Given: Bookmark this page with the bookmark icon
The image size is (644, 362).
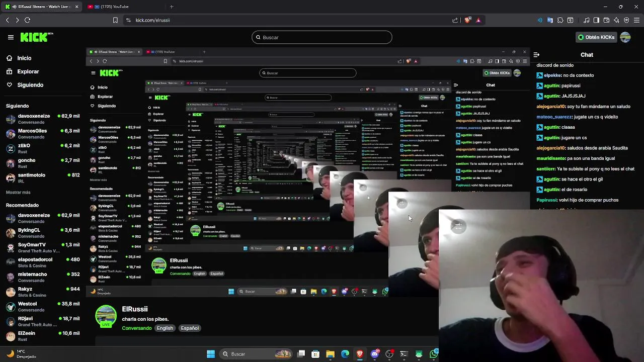Looking at the screenshot, I should pyautogui.click(x=115, y=20).
